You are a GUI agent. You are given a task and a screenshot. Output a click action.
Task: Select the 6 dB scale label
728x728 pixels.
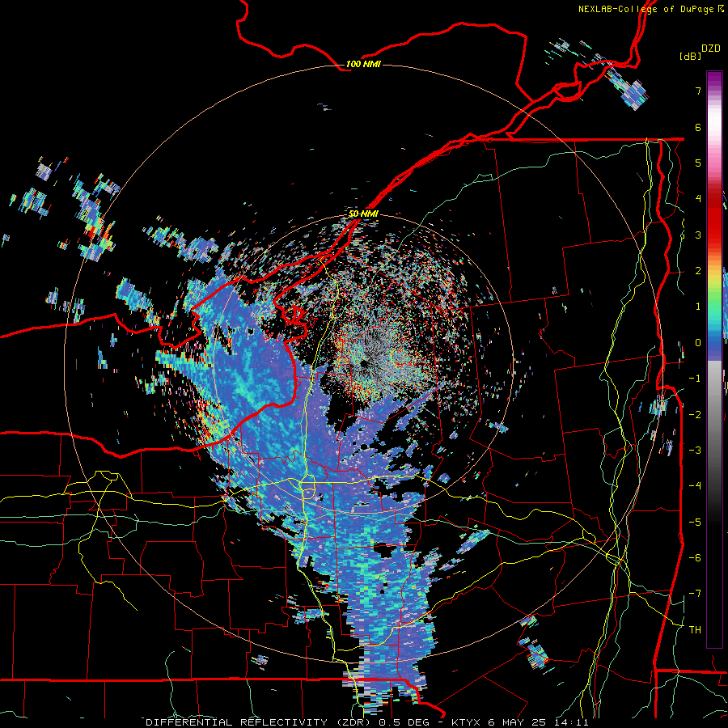(698, 127)
